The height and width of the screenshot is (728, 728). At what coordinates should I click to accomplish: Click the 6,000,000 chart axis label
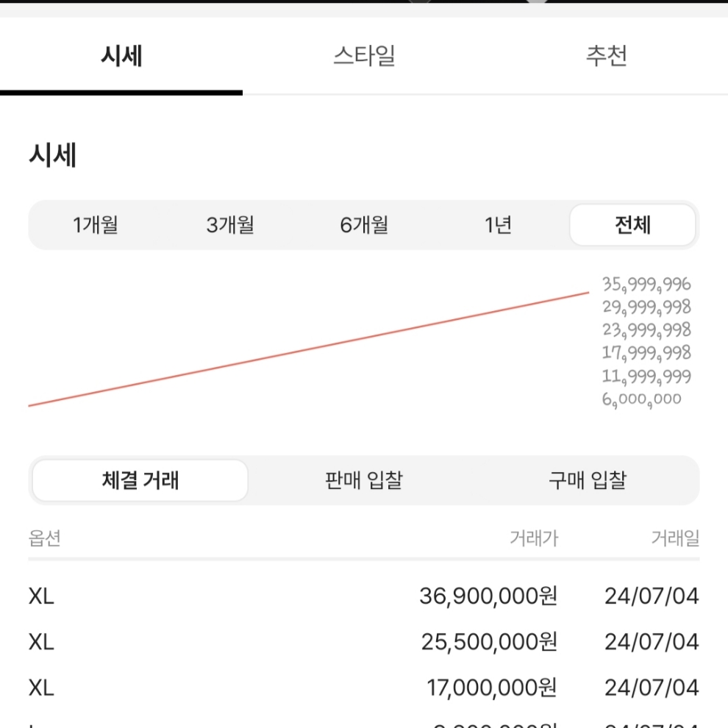[642, 399]
